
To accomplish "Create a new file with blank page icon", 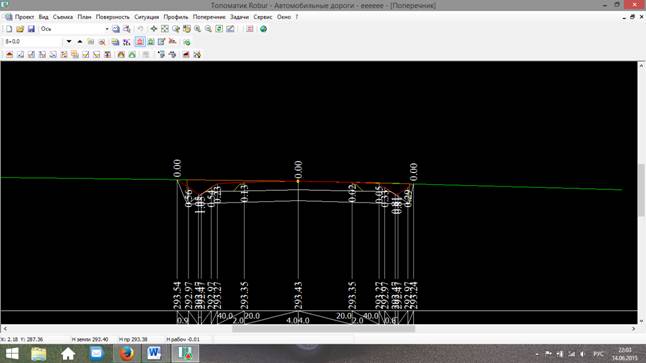I will click(x=9, y=29).
